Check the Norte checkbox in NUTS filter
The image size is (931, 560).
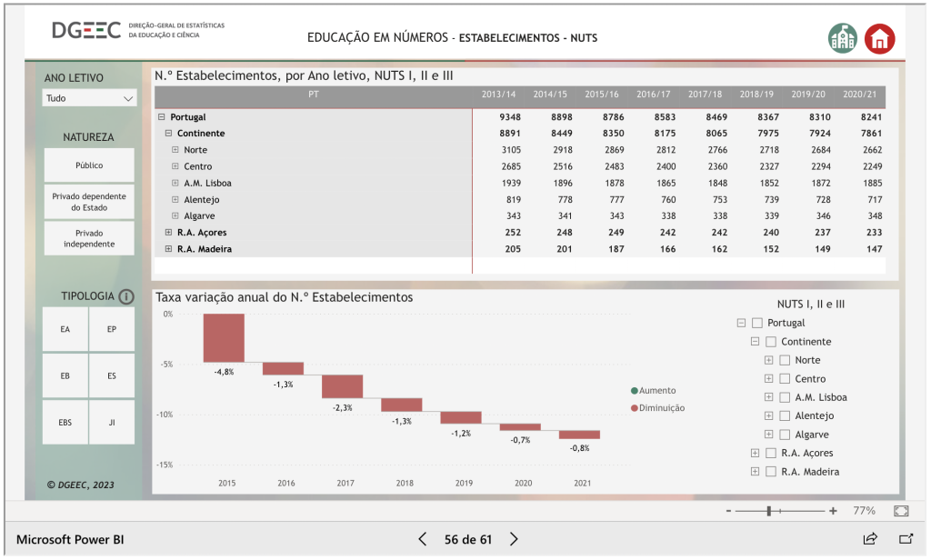785,360
